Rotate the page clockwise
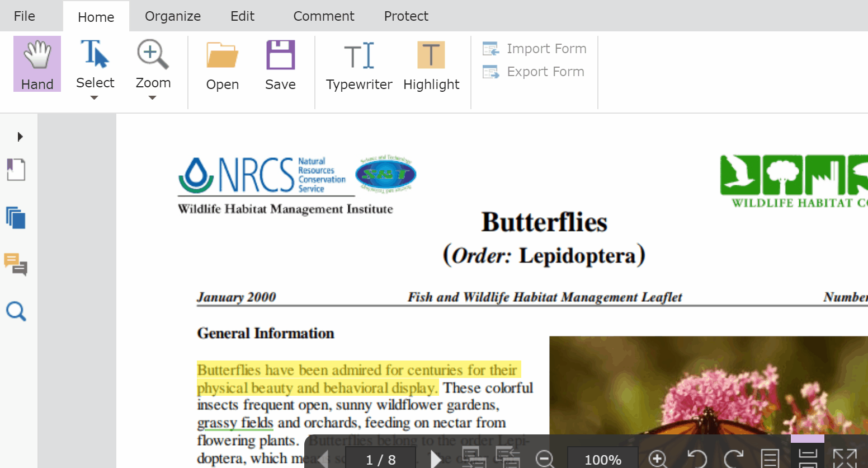 click(x=734, y=459)
